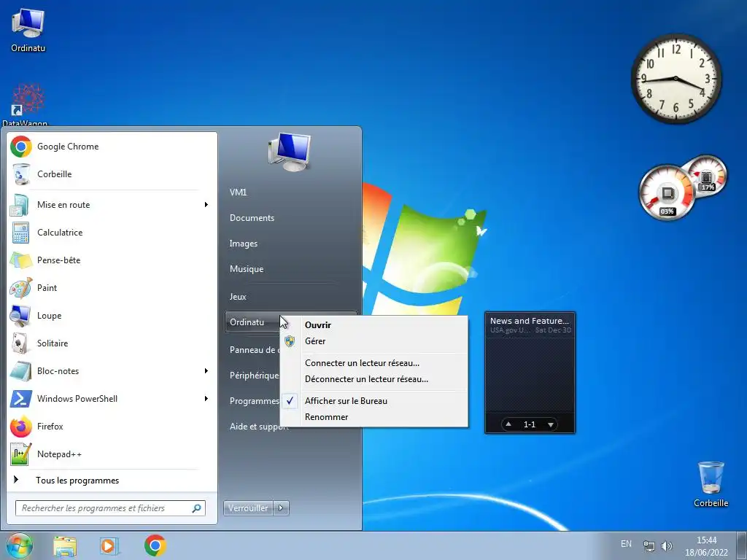
Task: Click the Show desktop strip on taskbar
Action: pyautogui.click(x=742, y=545)
